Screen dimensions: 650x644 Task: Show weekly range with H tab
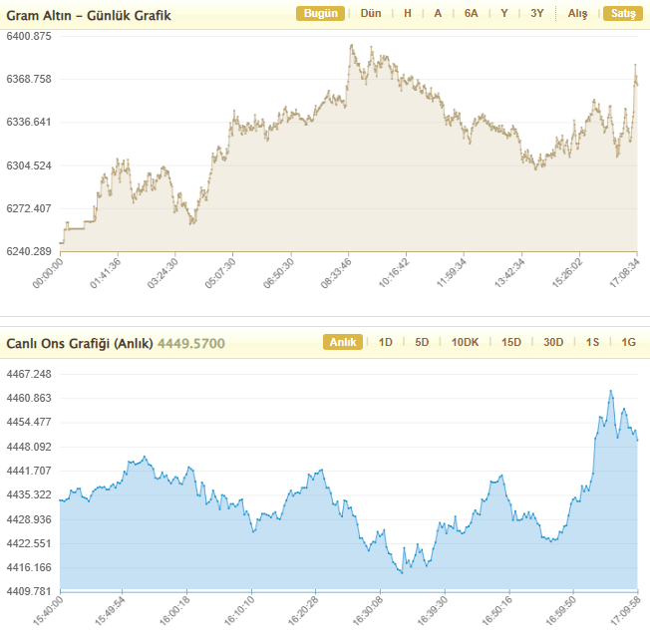point(407,14)
